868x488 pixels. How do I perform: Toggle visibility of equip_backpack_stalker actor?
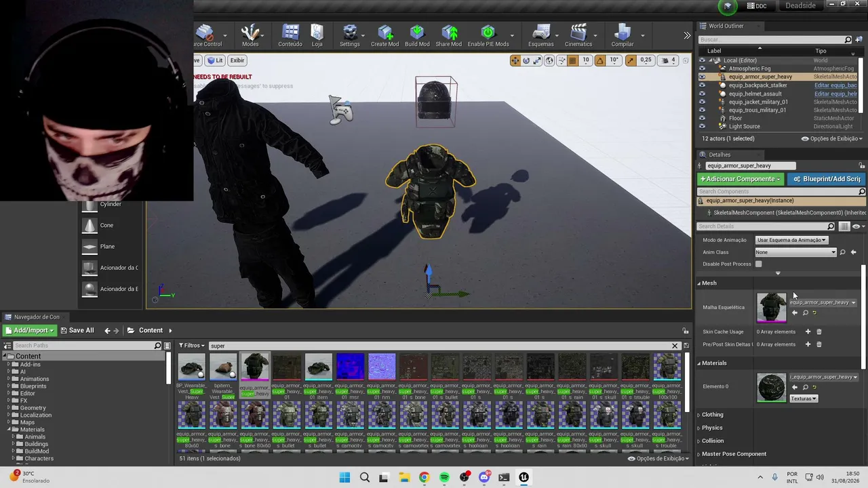click(x=702, y=85)
